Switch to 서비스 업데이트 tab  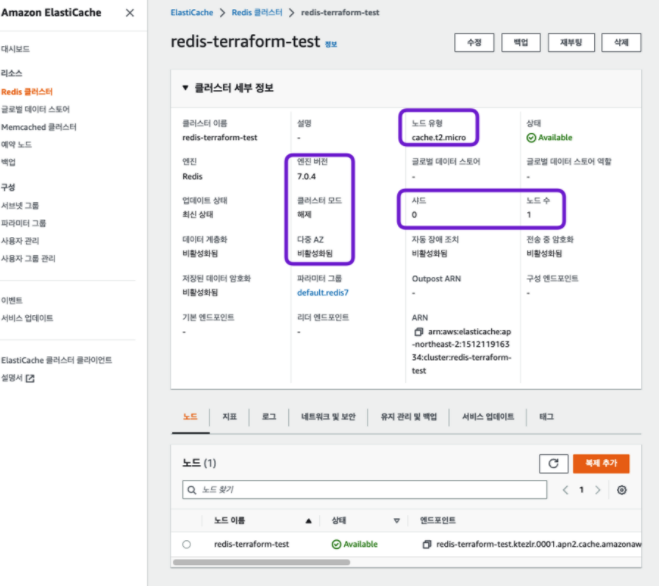(x=488, y=417)
